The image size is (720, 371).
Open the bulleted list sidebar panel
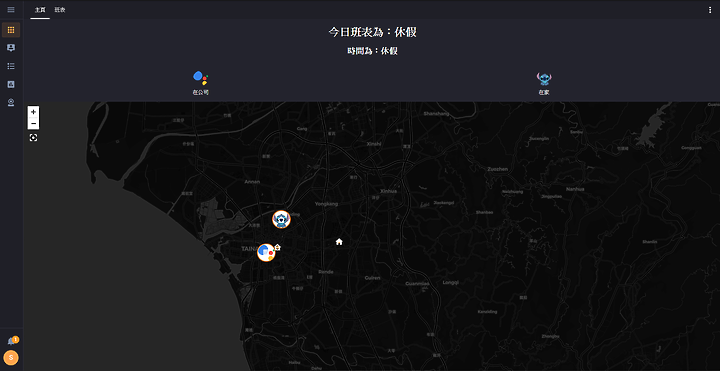coord(11,66)
